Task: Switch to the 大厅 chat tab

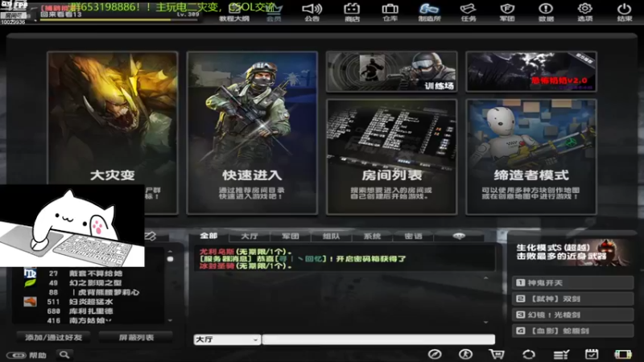Action: (x=250, y=236)
